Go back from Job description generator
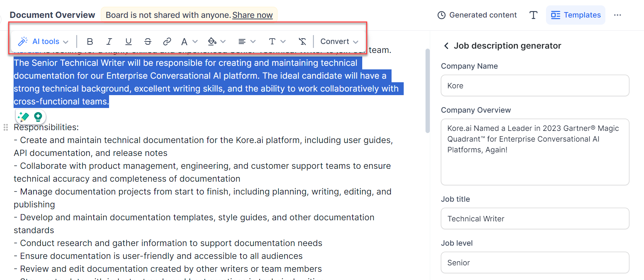Screen dimensions: 644x280 pos(446,46)
